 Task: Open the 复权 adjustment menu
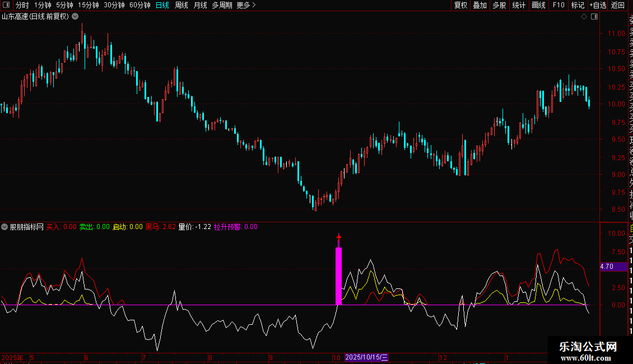click(460, 5)
